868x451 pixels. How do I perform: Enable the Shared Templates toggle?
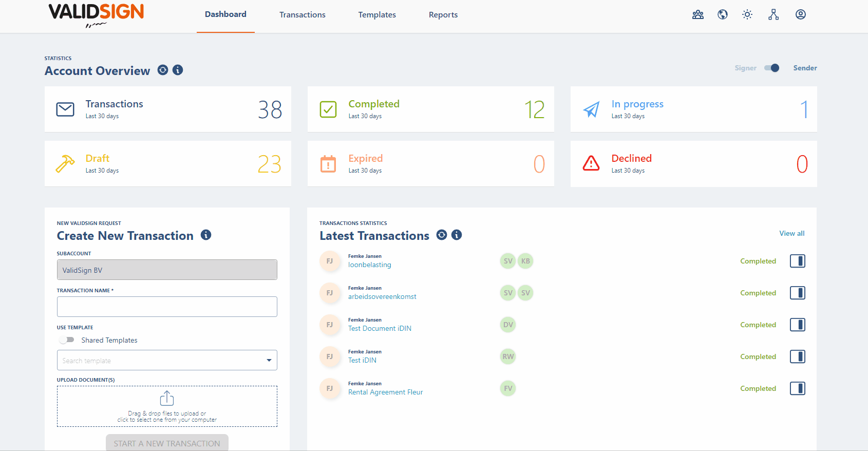click(67, 340)
